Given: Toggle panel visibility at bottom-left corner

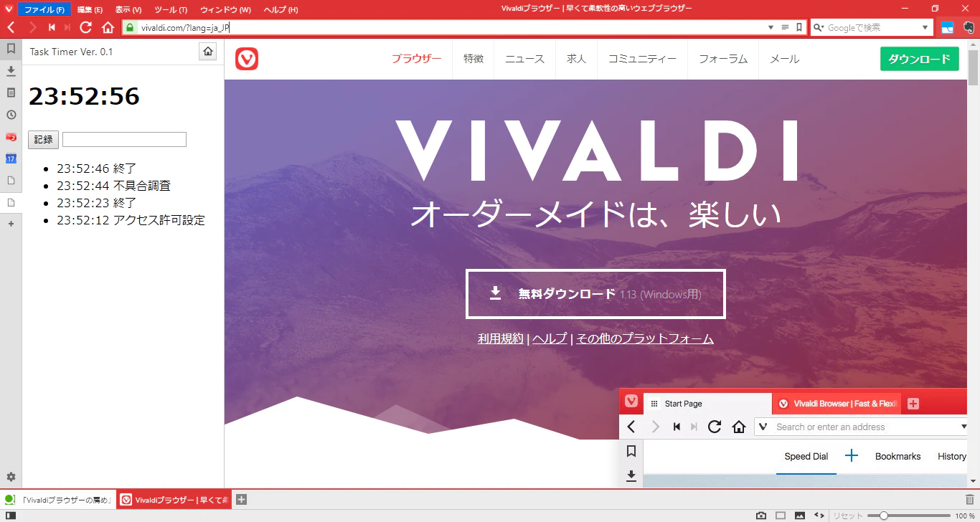Looking at the screenshot, I should click(11, 516).
